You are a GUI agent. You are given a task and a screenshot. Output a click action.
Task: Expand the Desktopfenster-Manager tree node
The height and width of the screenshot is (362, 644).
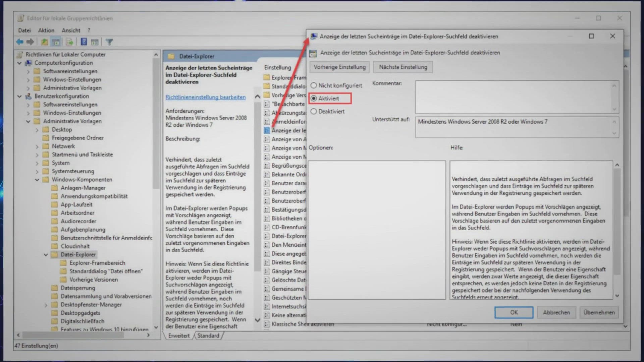46,305
